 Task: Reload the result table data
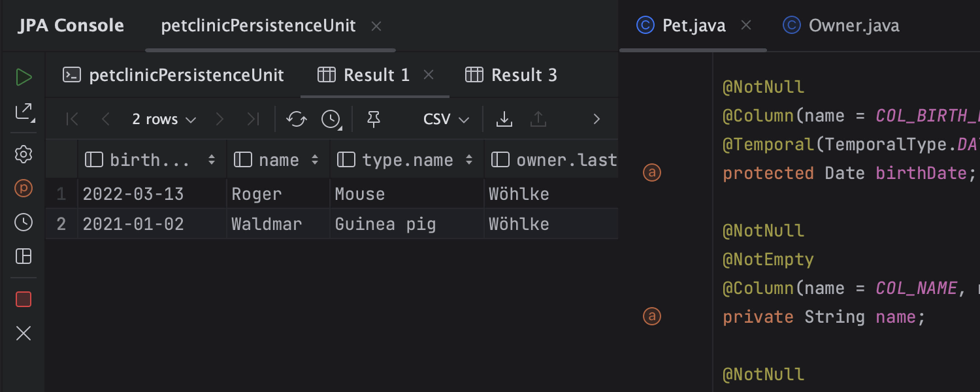click(x=296, y=119)
